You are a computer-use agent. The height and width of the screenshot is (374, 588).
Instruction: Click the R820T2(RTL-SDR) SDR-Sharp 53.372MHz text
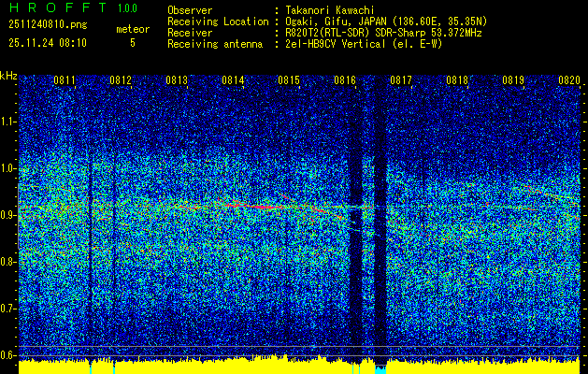coord(383,33)
